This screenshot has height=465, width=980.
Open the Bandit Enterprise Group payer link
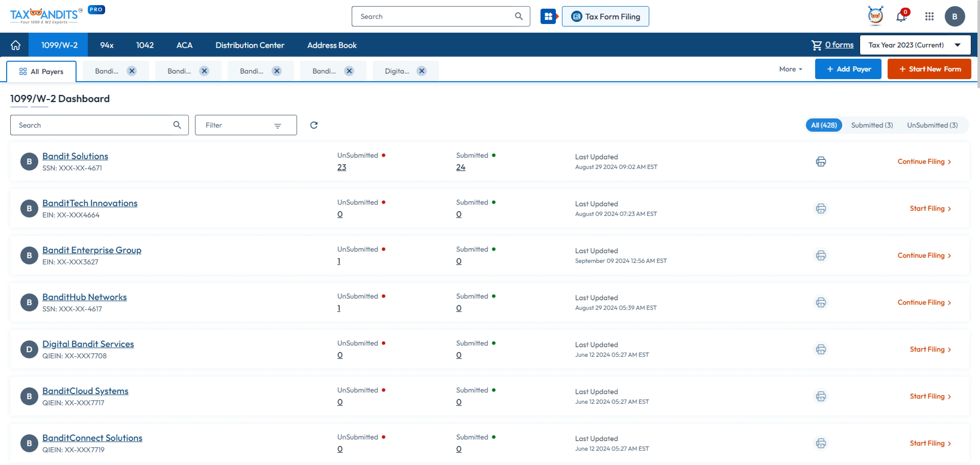[92, 250]
